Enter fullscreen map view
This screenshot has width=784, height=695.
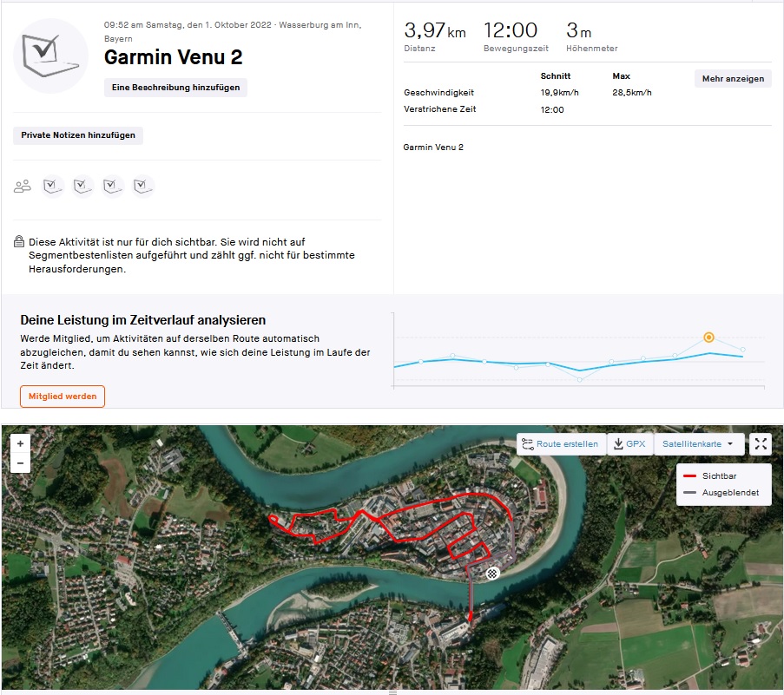(x=761, y=444)
